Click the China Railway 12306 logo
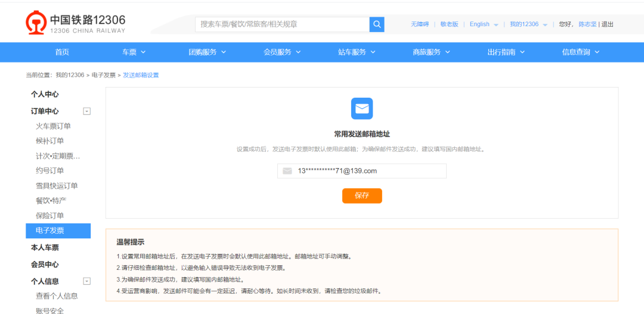644x314 pixels. click(x=75, y=23)
